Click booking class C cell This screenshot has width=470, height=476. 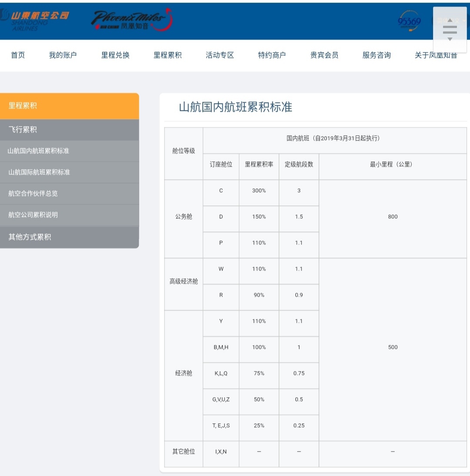click(221, 193)
